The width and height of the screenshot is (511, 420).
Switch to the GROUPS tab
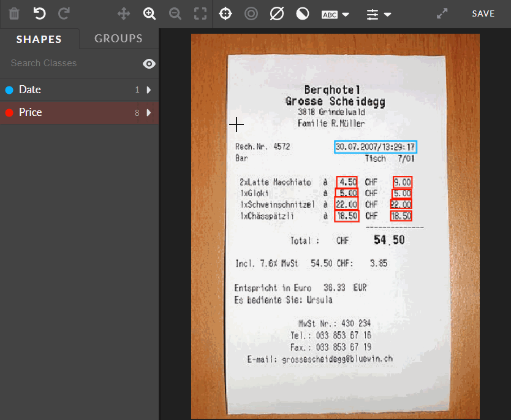coord(118,39)
